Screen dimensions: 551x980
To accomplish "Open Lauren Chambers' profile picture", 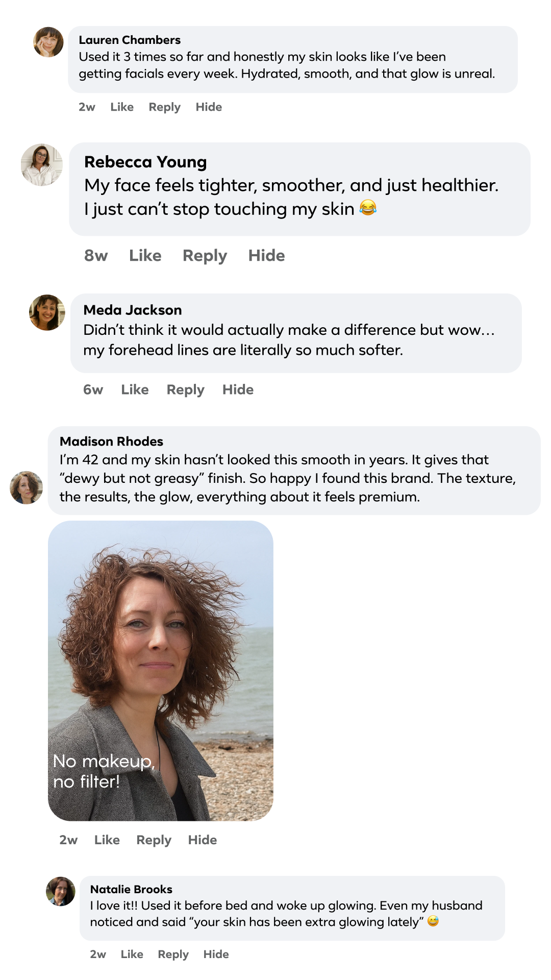I will pos(48,42).
